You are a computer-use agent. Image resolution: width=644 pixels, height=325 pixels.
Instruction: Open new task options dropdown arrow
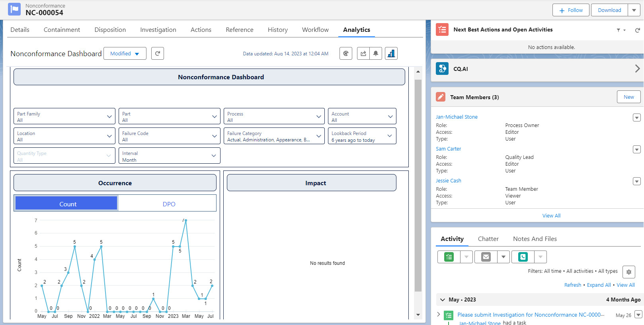point(466,257)
